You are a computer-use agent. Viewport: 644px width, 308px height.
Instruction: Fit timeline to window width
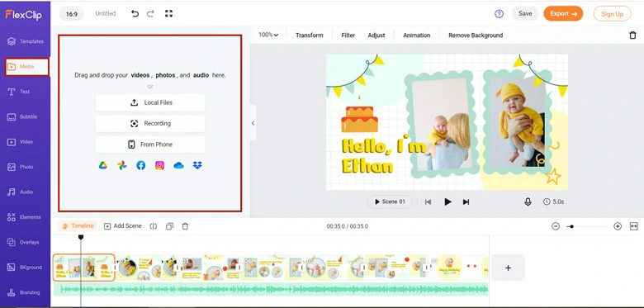[634, 226]
